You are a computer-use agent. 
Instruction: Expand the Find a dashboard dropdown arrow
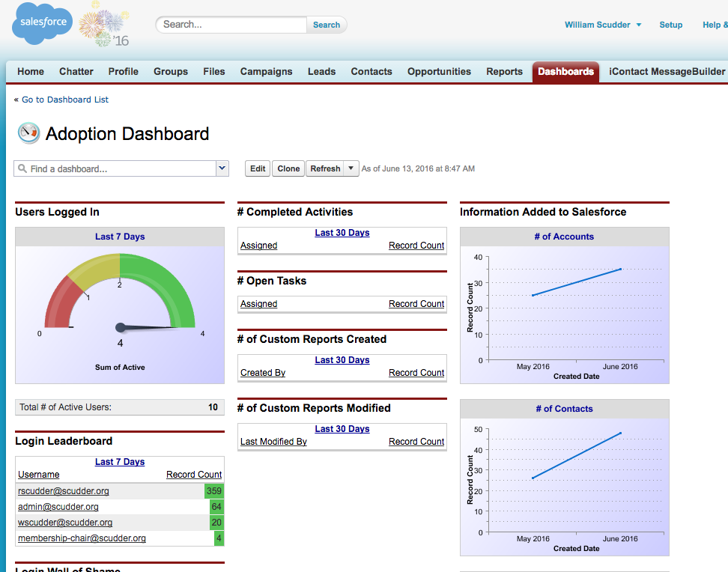222,169
